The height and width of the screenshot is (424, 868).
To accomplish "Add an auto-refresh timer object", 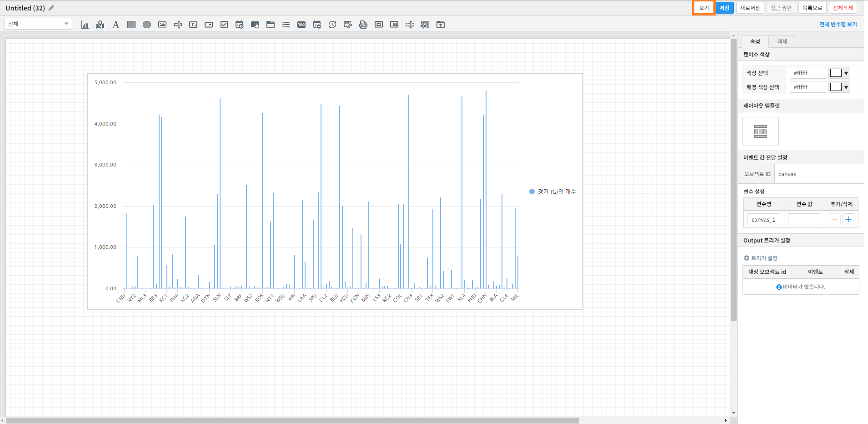I will click(x=332, y=25).
